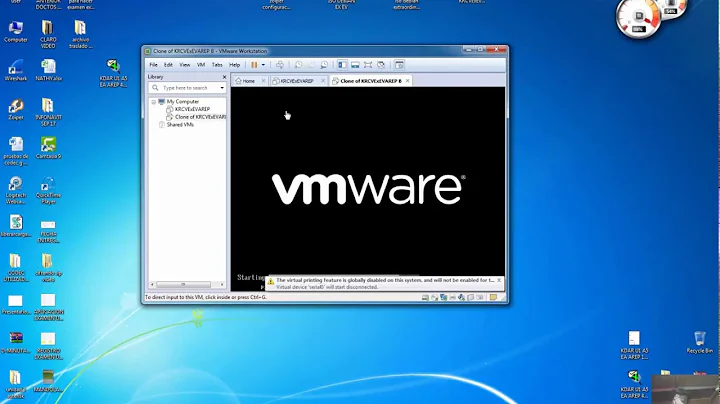Select KDAR U1 A5 EA AREP 1 file

(634, 345)
